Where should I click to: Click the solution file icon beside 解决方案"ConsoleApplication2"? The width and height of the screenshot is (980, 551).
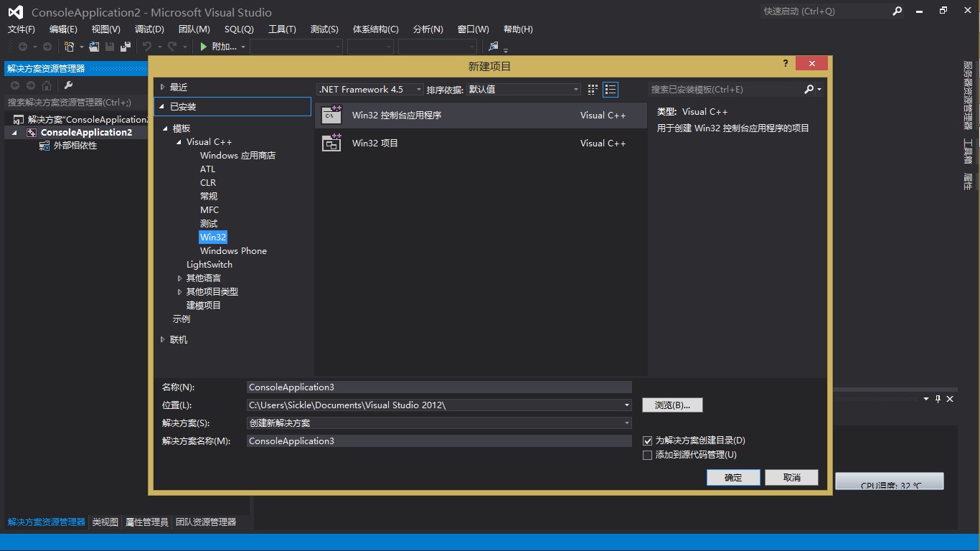(x=19, y=120)
